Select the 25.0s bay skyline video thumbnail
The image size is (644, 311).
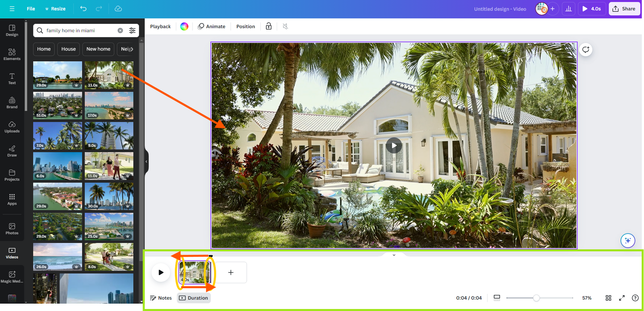tap(109, 226)
